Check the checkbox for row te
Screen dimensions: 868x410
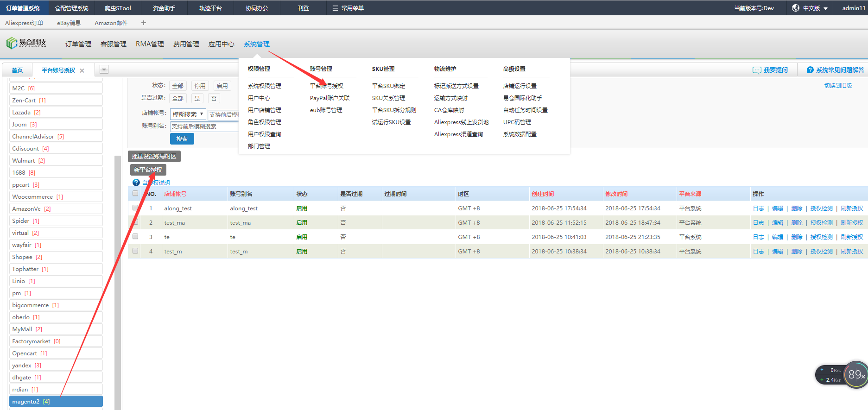coord(135,237)
